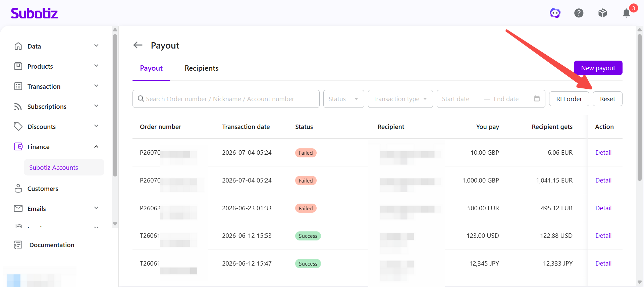Image resolution: width=644 pixels, height=287 pixels.
Task: Open Detail for 500.00 EUR payout
Action: pos(603,208)
